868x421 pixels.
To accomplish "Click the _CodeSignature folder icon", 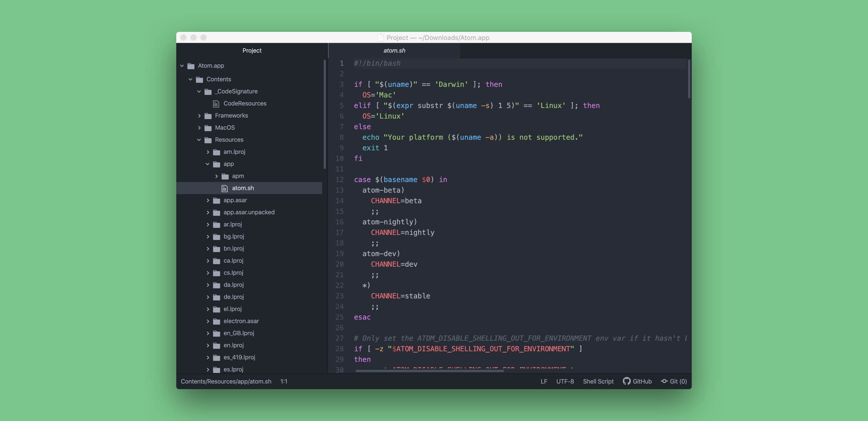I will (x=208, y=92).
